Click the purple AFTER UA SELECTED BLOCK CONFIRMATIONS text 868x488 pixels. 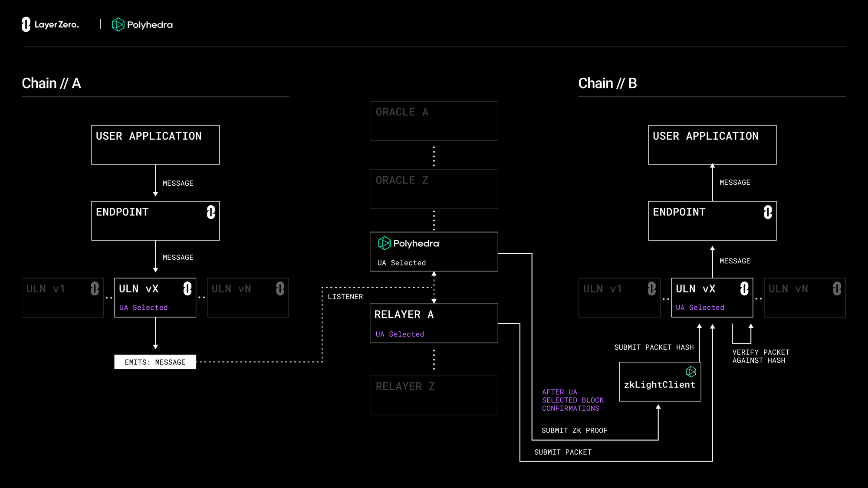pyautogui.click(x=572, y=400)
